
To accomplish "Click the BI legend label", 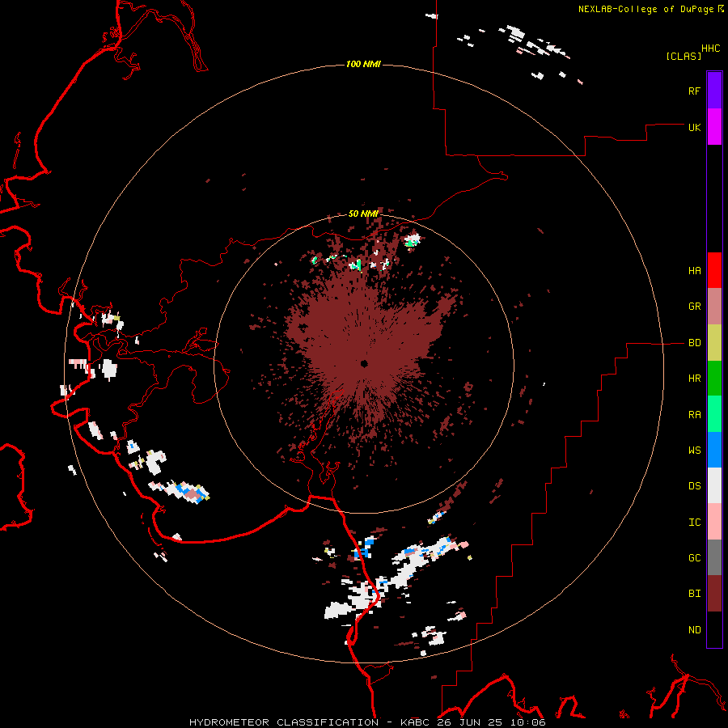I will pyautogui.click(x=694, y=594).
